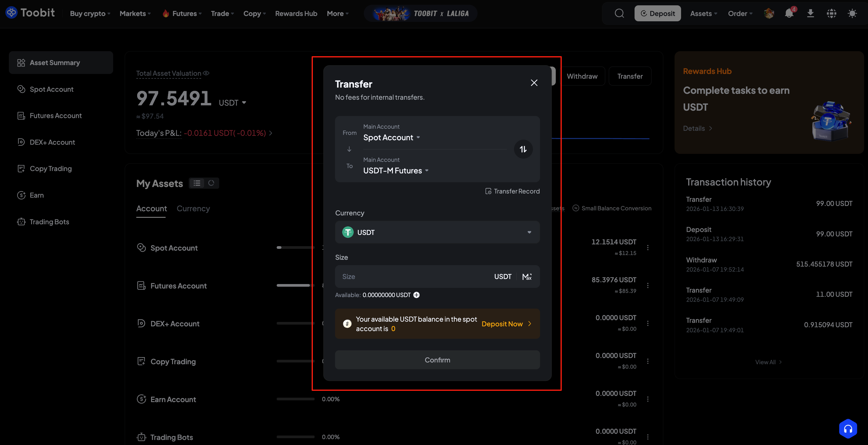Expand the To USDT-M Futures dropdown

click(395, 171)
